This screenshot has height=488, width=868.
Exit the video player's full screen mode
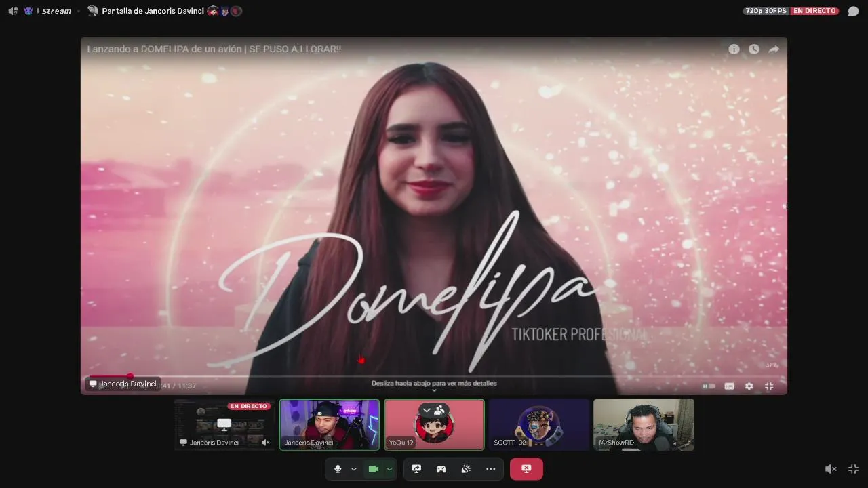click(x=769, y=386)
